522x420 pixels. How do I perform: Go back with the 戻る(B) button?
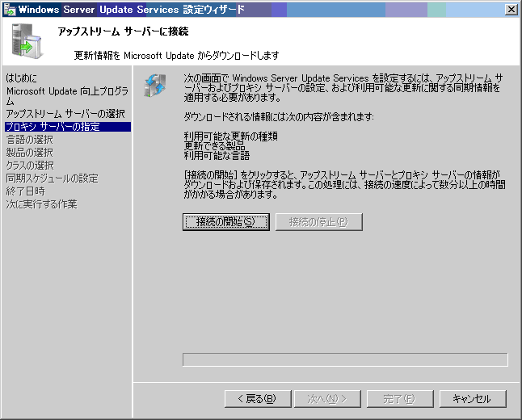click(258, 399)
